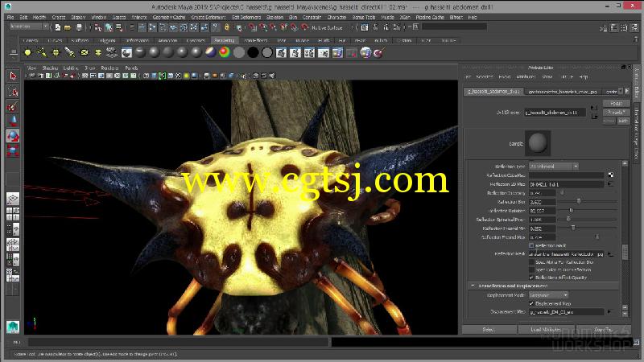This screenshot has width=644, height=362.
Task: Save scene with the disk icon
Action: click(x=79, y=27)
